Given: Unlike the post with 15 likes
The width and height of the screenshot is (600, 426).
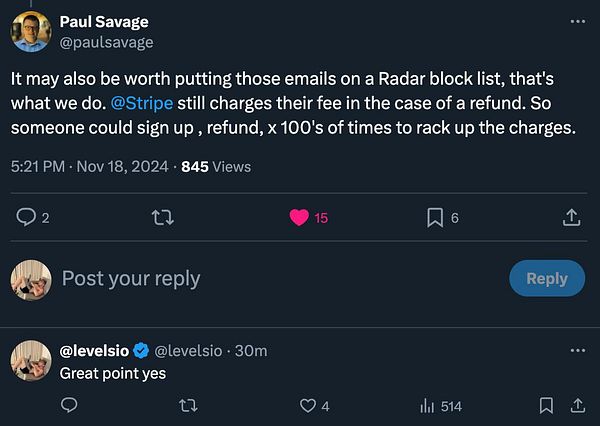Looking at the screenshot, I should [x=299, y=217].
